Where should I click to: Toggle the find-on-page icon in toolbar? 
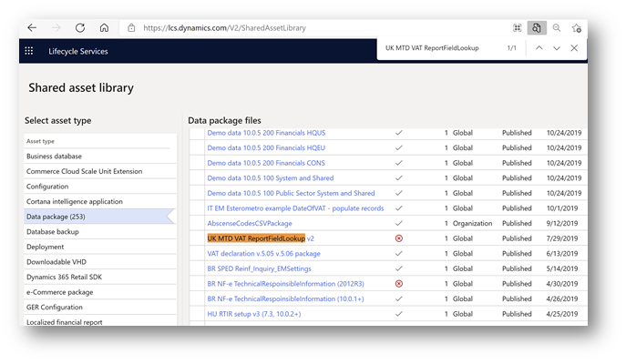tap(537, 27)
